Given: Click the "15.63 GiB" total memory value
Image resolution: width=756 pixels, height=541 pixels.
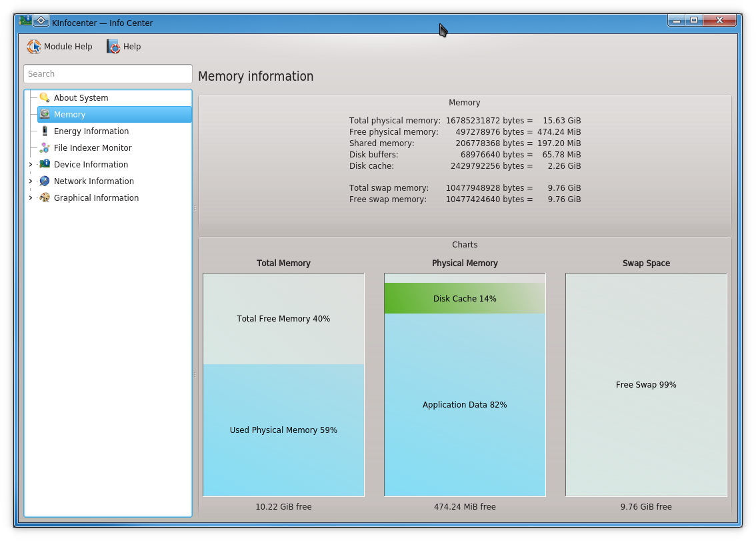Looking at the screenshot, I should pos(562,121).
